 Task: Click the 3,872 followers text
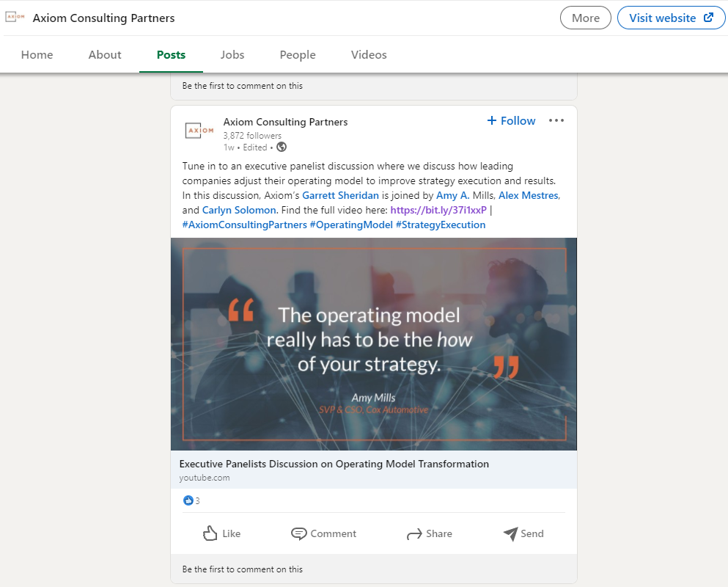[x=252, y=136]
